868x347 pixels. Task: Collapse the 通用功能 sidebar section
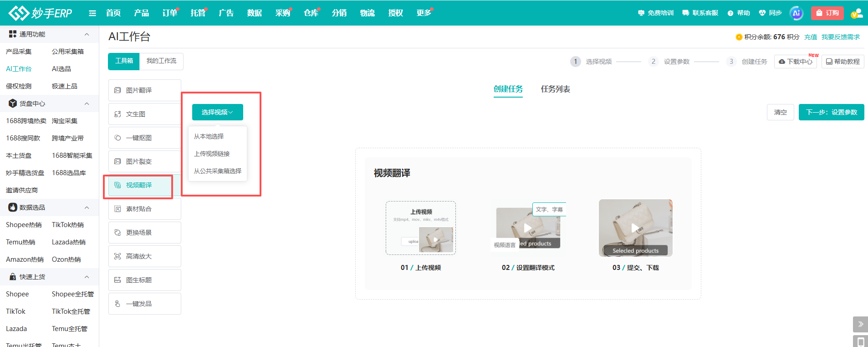tap(87, 34)
